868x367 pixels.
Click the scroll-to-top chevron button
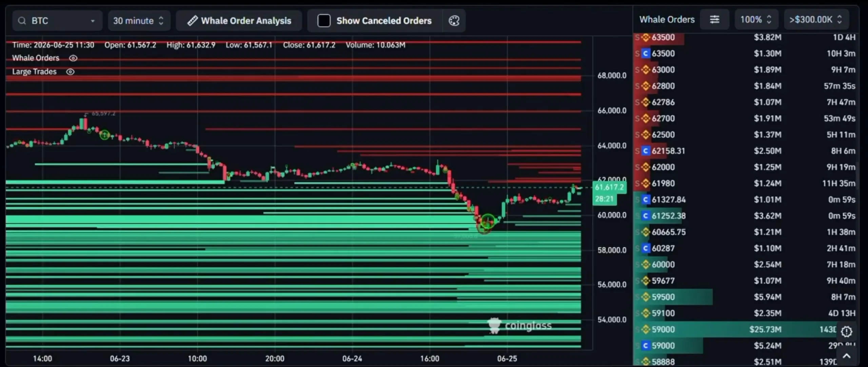(847, 356)
